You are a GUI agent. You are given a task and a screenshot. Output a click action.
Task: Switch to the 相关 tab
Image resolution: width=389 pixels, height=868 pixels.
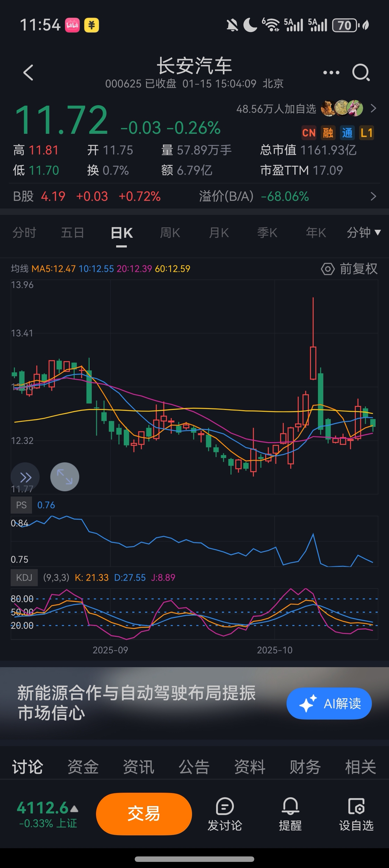click(x=360, y=767)
